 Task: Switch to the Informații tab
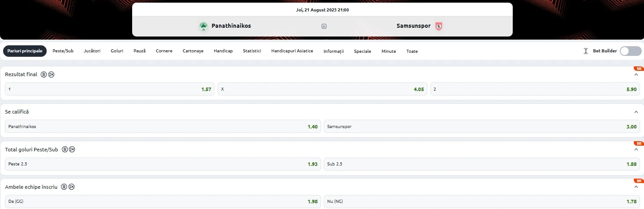[x=333, y=51]
